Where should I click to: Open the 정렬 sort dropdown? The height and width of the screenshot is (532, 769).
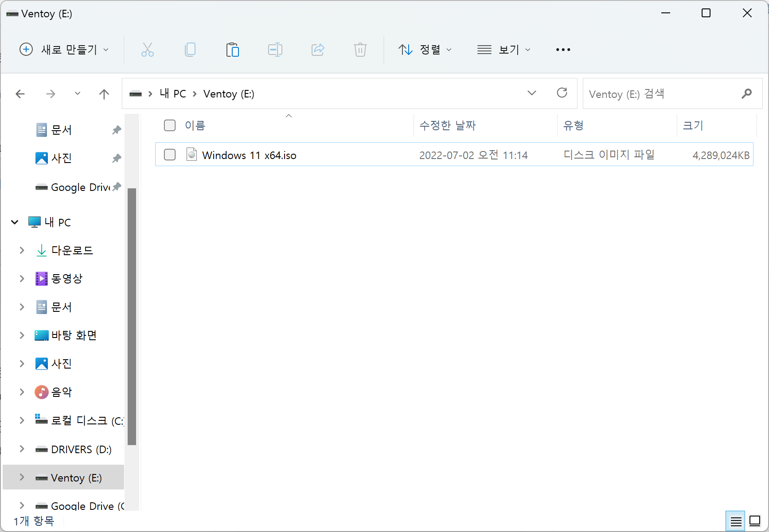[x=425, y=50]
